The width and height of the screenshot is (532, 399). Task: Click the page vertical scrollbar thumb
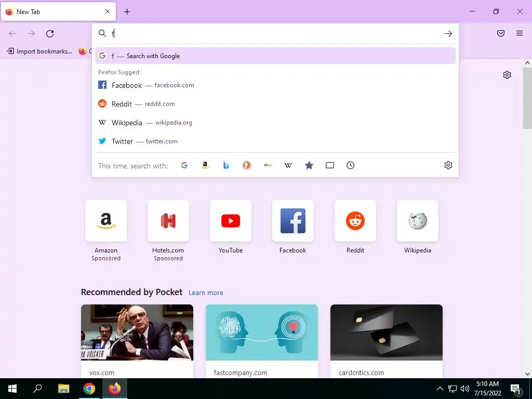click(527, 98)
